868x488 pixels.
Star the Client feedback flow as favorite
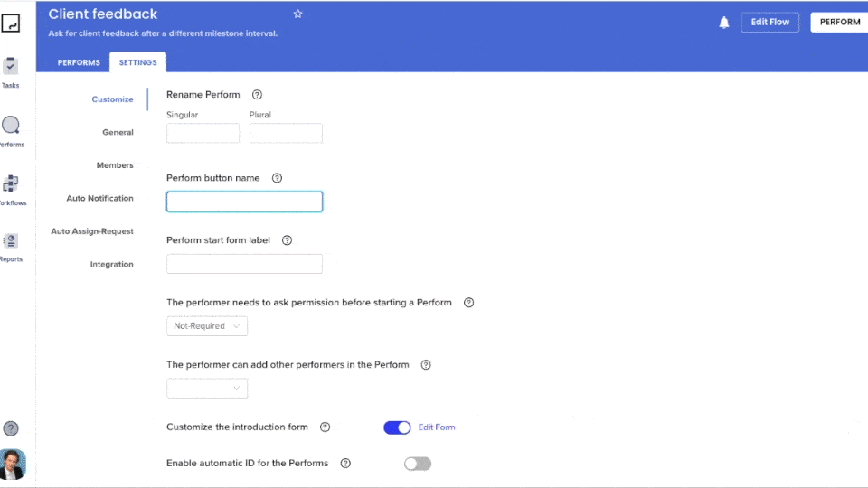tap(297, 14)
